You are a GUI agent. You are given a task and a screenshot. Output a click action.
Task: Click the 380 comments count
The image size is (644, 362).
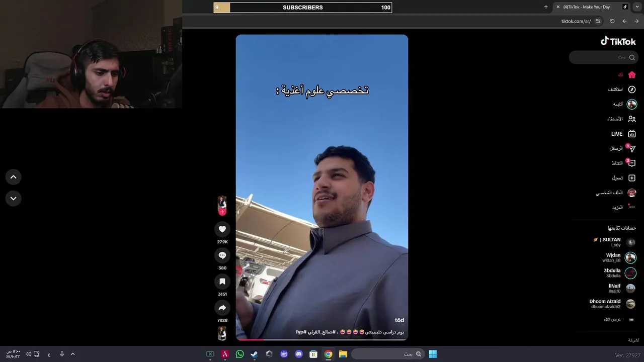coord(222,268)
